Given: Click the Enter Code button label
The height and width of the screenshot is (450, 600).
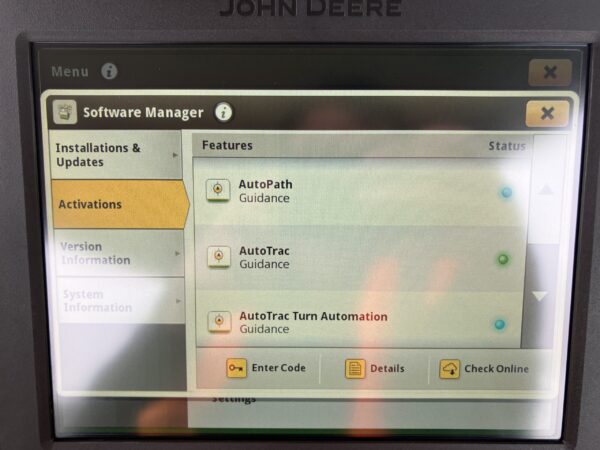Looking at the screenshot, I should [x=279, y=368].
